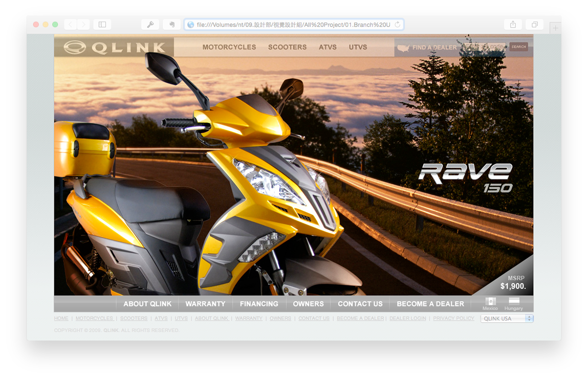The image size is (588, 379).
Task: Open OWNERS in bottom bar
Action: coord(308,304)
